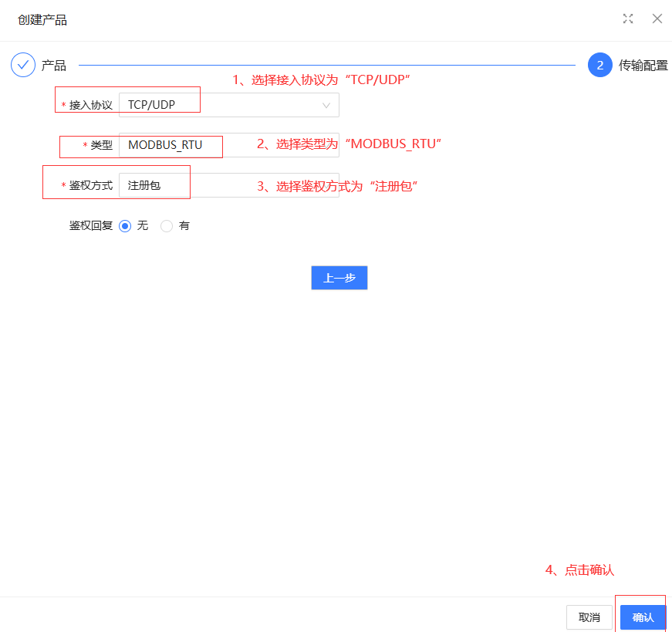This screenshot has width=672, height=632.
Task: Close the 创建产品 dialog with X icon
Action: click(657, 19)
